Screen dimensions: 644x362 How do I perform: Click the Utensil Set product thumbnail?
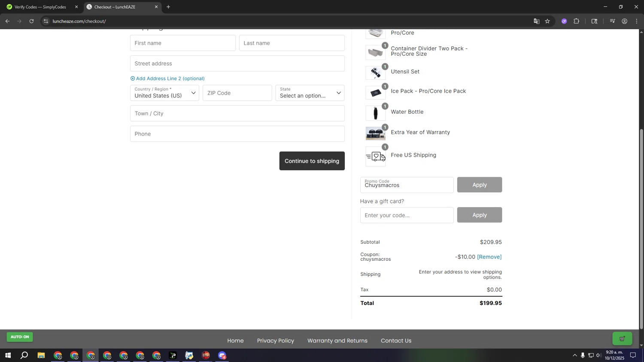(376, 73)
